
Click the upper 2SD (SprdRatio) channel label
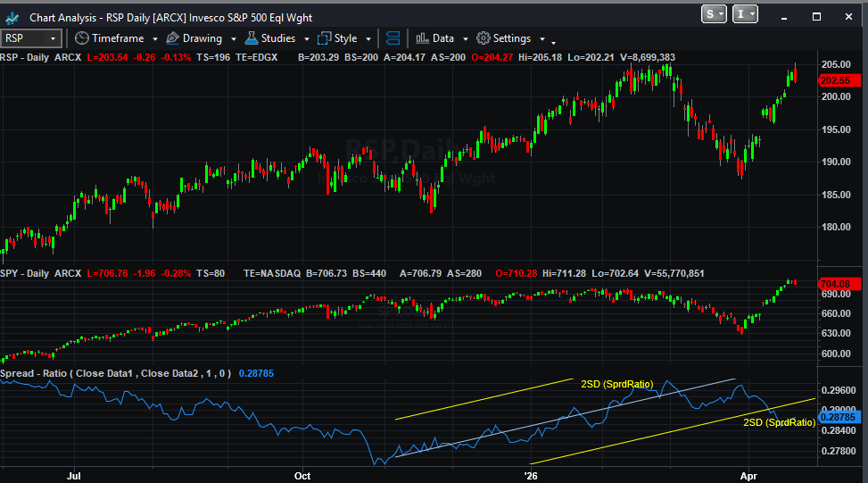pyautogui.click(x=616, y=384)
